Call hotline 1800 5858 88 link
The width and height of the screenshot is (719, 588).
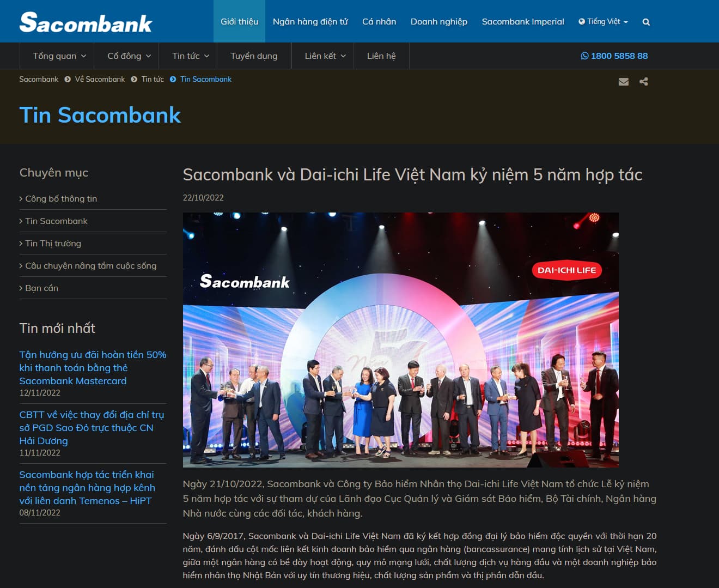[614, 56]
